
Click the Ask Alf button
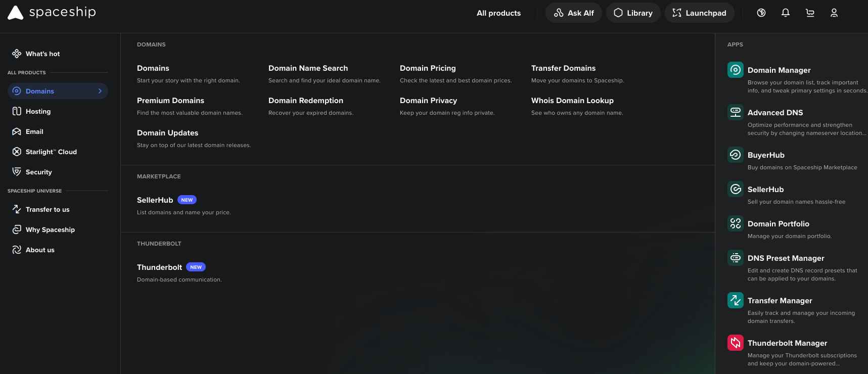(x=573, y=13)
